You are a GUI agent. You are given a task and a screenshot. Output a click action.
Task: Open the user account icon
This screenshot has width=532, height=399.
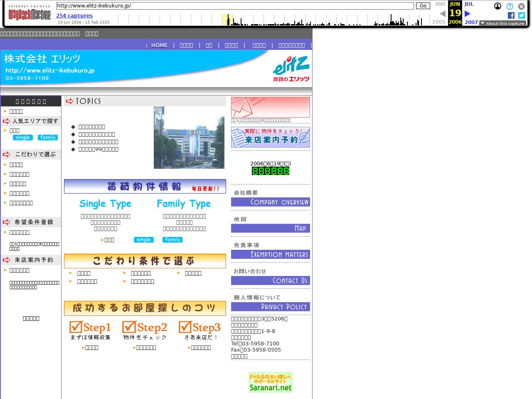pos(498,6)
